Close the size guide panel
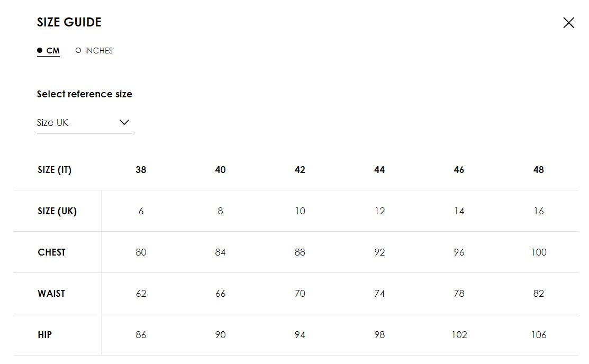Viewport: 589px width, 364px height. click(x=568, y=23)
